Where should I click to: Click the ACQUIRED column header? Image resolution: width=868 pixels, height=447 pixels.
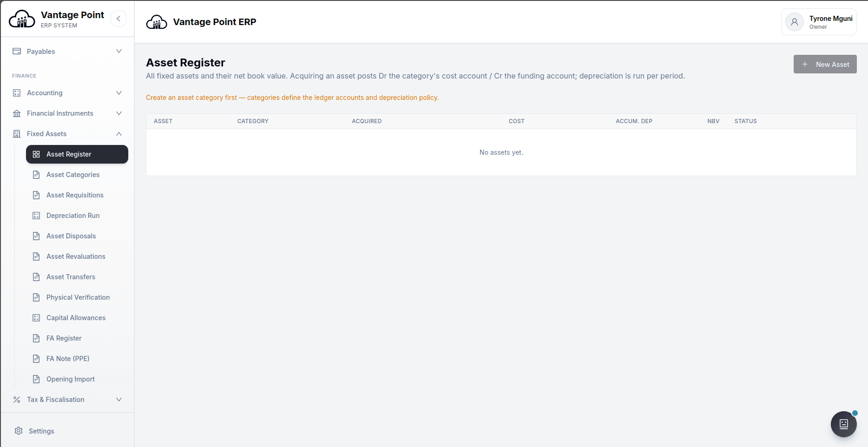coord(367,121)
